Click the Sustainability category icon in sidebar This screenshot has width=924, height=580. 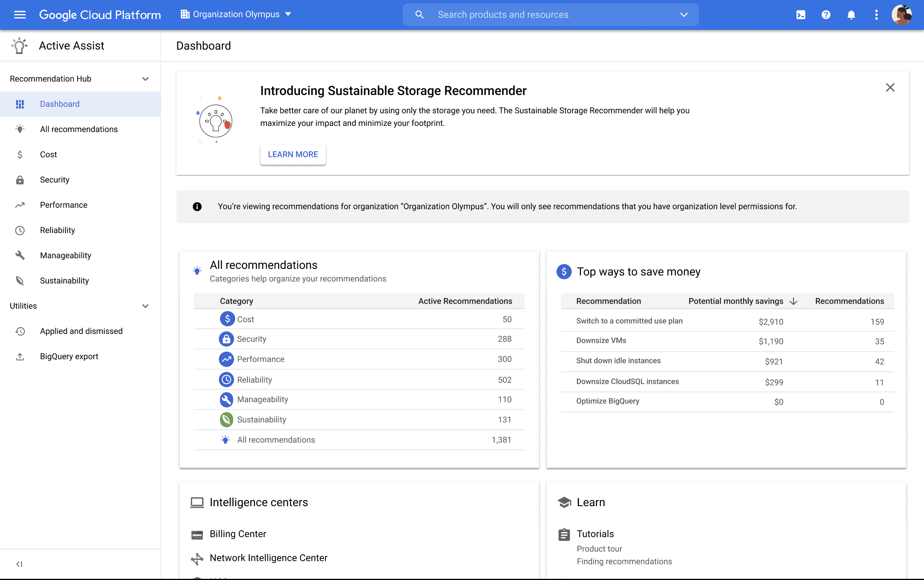[19, 281]
